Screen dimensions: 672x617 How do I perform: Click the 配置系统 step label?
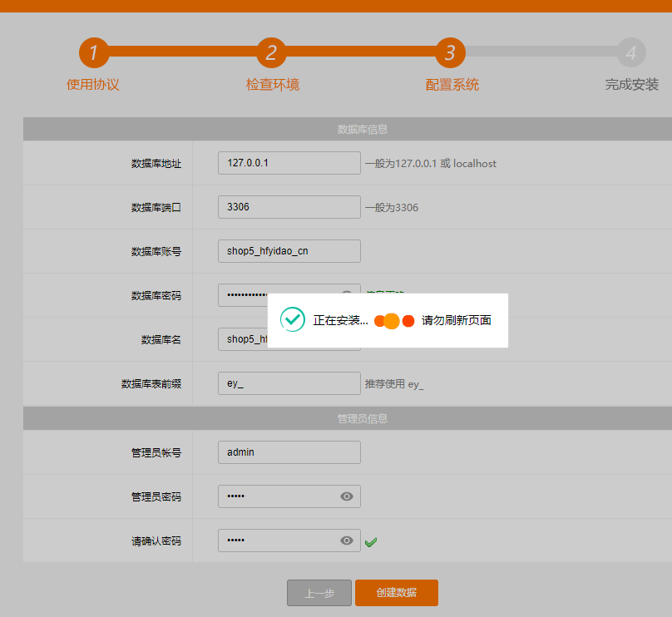452,85
